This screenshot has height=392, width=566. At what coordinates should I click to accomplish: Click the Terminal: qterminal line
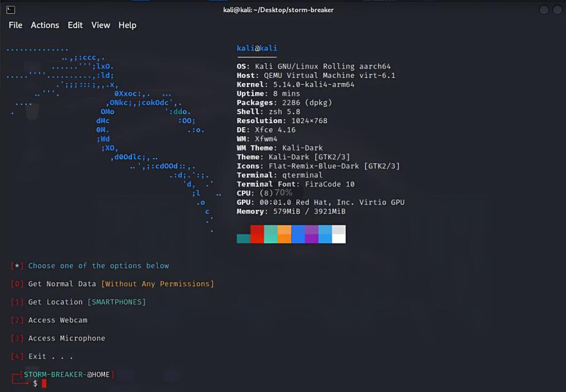(x=279, y=175)
